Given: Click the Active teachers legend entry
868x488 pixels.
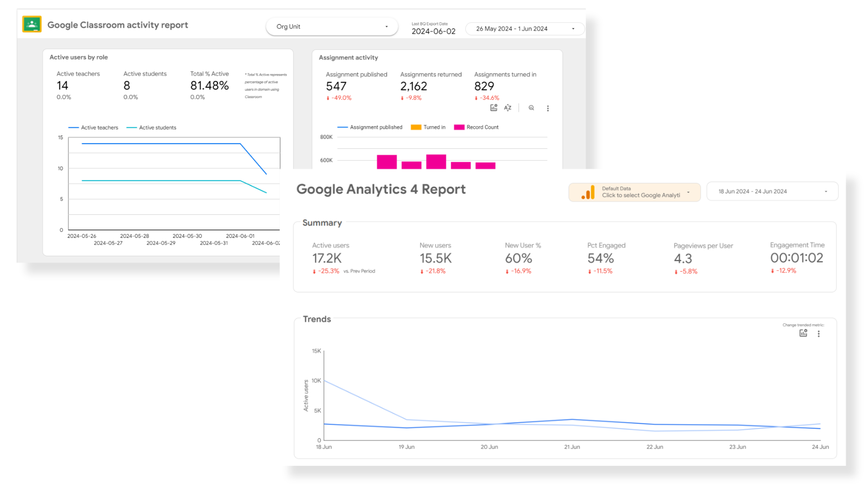Looking at the screenshot, I should coord(93,127).
